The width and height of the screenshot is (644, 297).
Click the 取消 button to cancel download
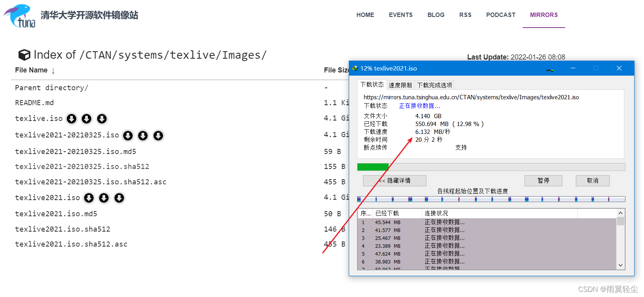(x=592, y=180)
